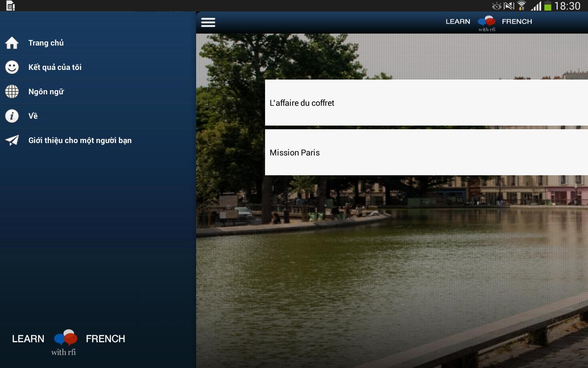Select Ngôn ngữ menu entry
Screen dimensions: 588x368
point(98,92)
